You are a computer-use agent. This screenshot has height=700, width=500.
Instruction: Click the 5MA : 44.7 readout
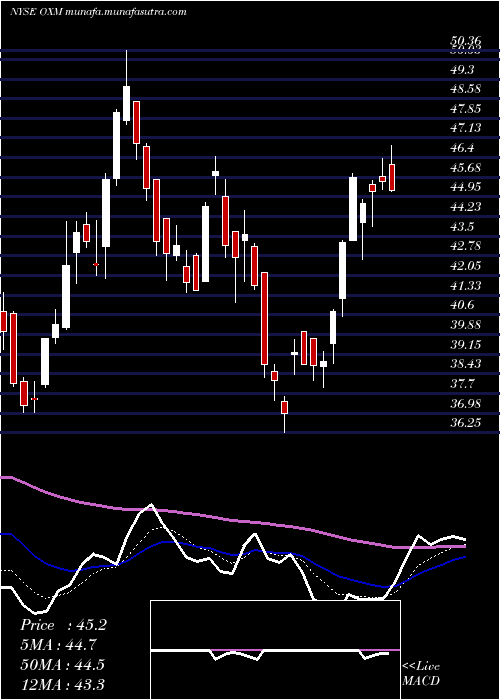pyautogui.click(x=58, y=645)
